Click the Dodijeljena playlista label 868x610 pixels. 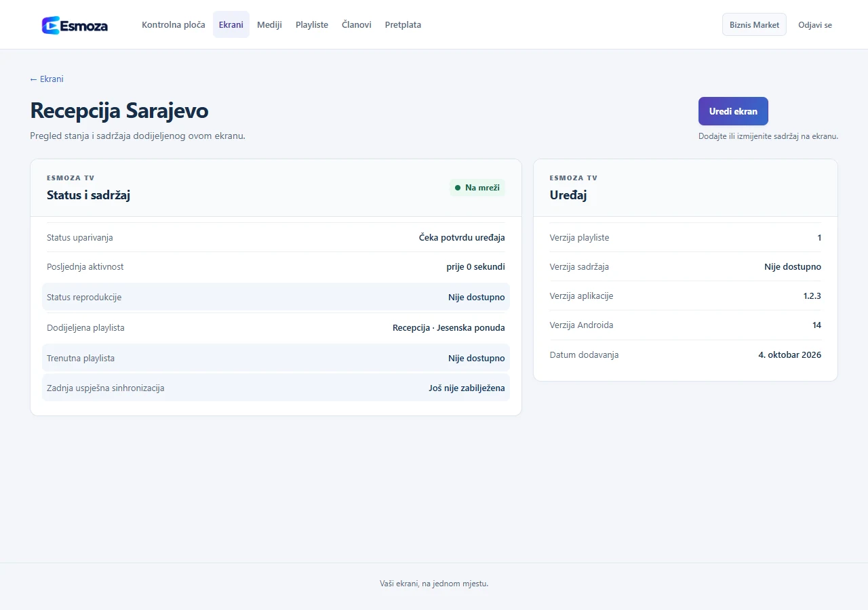tap(85, 328)
